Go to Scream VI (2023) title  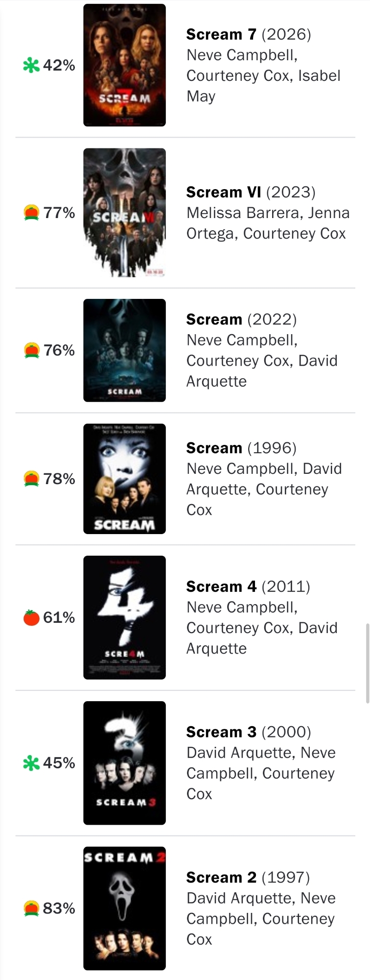point(251,192)
